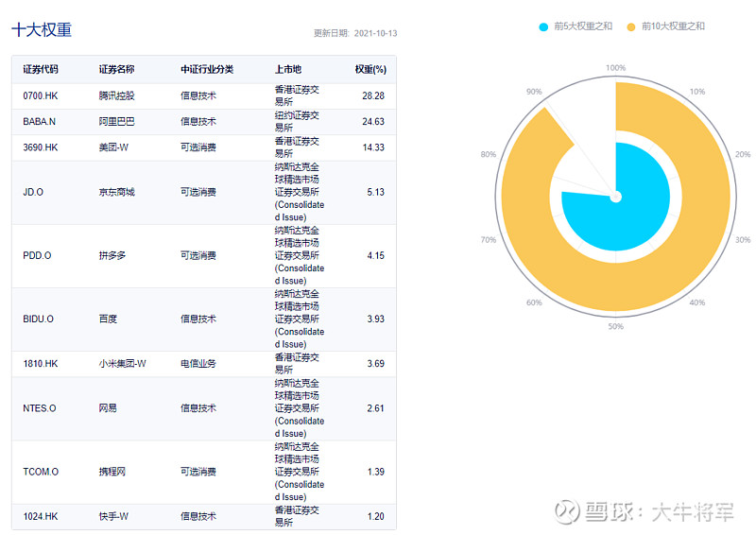
Task: Select security code NTES.O
Action: tap(40, 408)
